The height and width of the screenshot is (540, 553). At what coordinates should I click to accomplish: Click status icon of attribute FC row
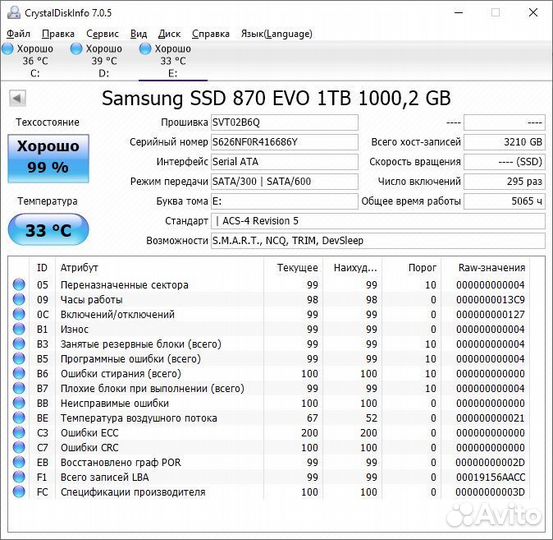pyautogui.click(x=19, y=492)
